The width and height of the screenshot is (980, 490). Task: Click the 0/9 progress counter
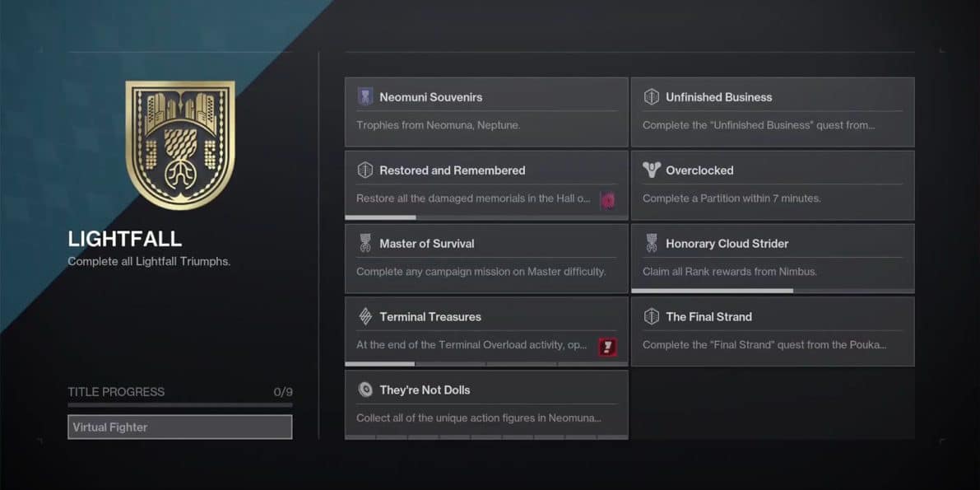pos(283,392)
